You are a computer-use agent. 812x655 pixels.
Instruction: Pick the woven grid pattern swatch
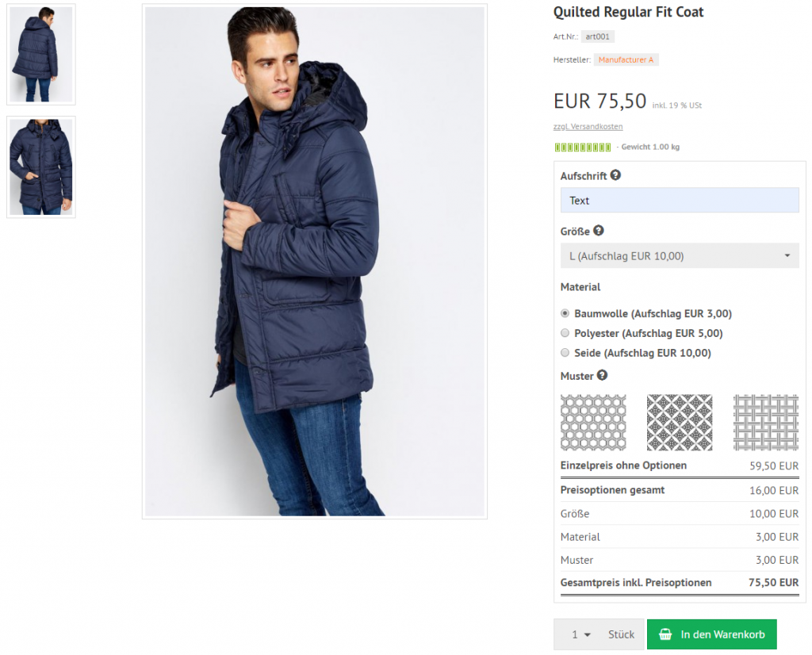tap(765, 423)
